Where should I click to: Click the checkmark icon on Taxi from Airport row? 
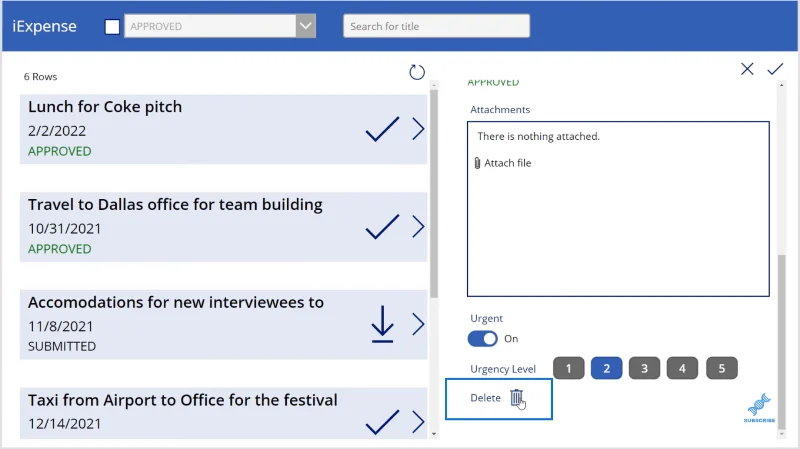[x=382, y=422]
